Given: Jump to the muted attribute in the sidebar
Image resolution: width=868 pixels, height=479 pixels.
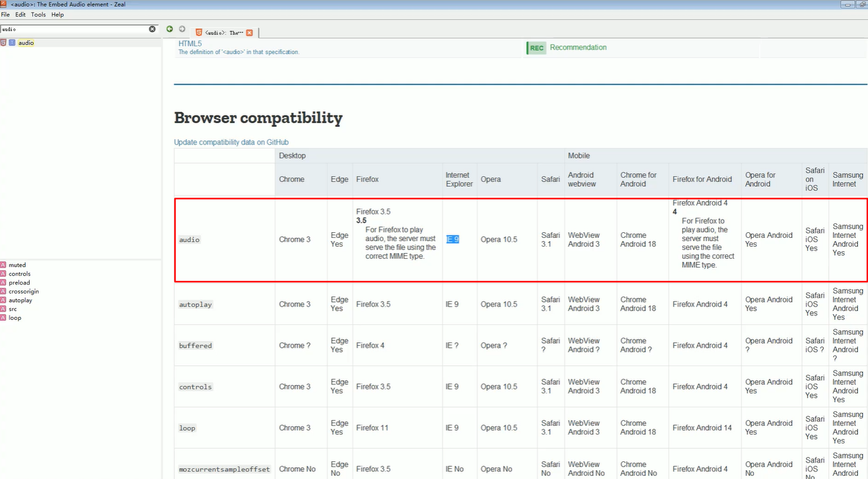Looking at the screenshot, I should [17, 265].
